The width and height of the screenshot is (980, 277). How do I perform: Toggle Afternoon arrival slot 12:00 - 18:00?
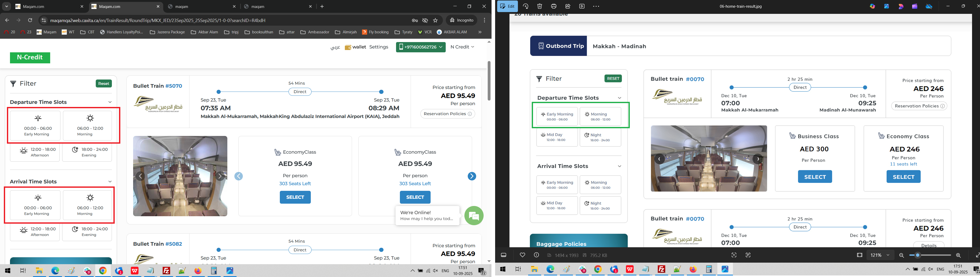(x=35, y=232)
